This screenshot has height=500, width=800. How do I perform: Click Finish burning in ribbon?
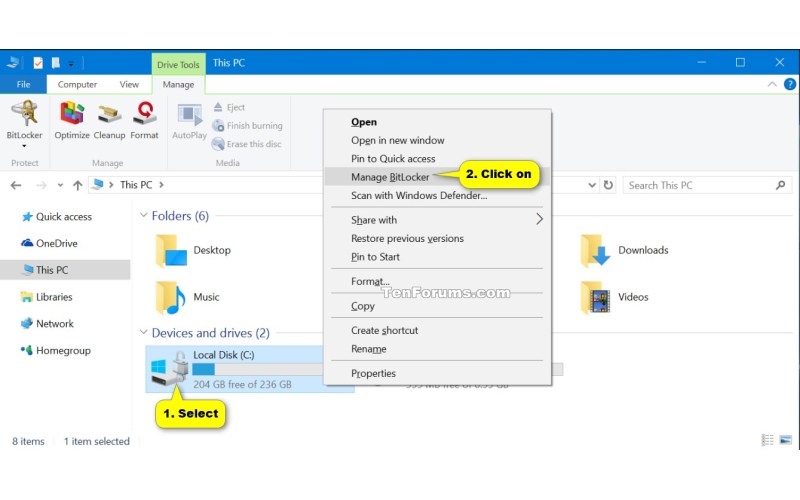247,126
